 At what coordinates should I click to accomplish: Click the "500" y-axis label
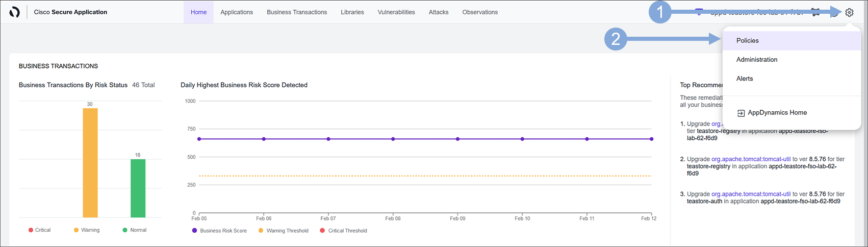tap(191, 157)
